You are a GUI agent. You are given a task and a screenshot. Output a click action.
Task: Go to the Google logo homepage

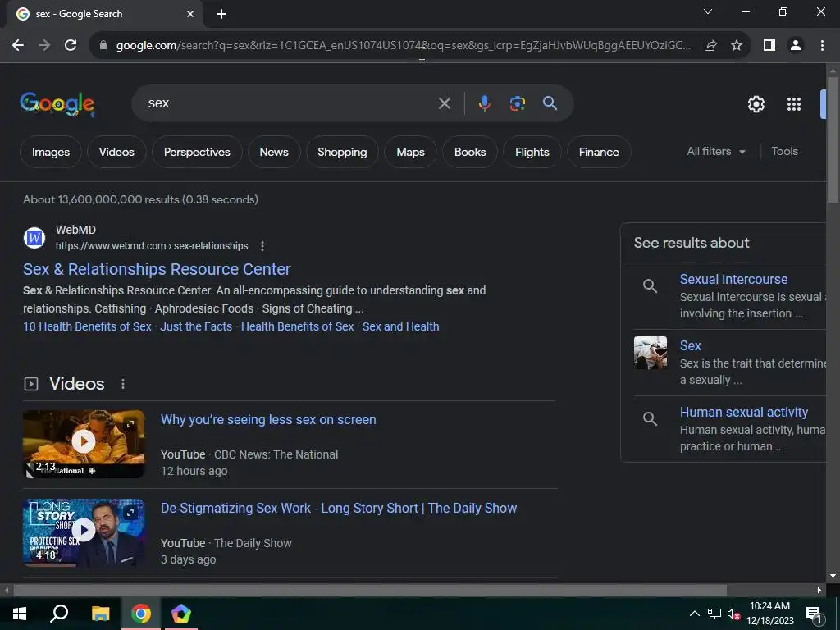click(x=57, y=104)
